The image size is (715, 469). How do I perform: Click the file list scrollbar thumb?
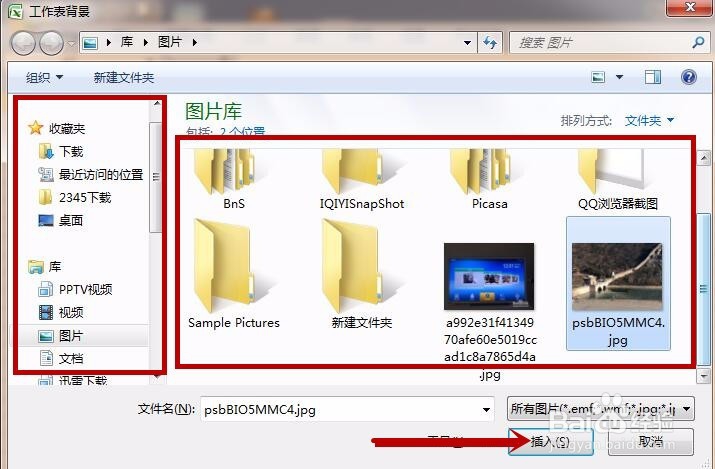click(x=704, y=289)
